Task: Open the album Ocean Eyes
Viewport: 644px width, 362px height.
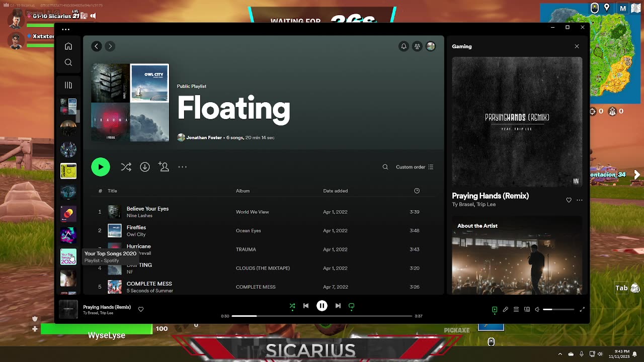Action: pos(249,231)
